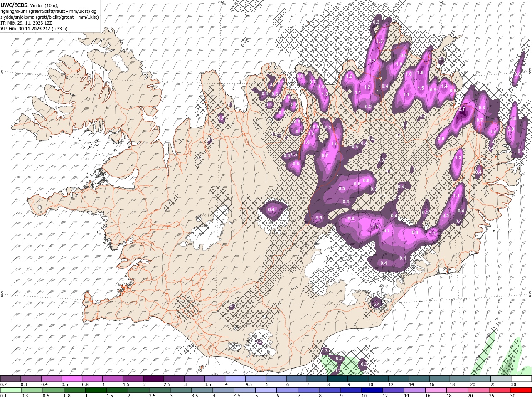Click the medium blue swatch labeled 8 in the rain scale
Image resolution: width=532 pixels, height=399 pixels.
click(330, 390)
